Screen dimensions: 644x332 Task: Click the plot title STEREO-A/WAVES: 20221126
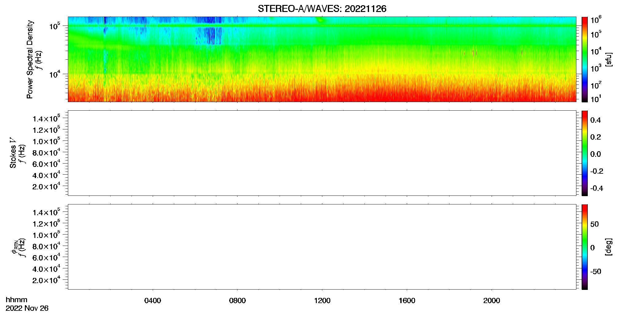[322, 9]
